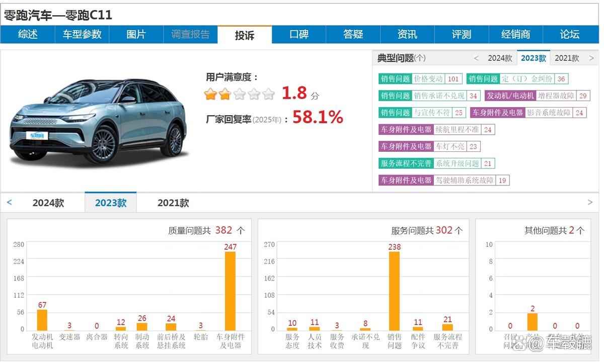
Task: Open the 价格变动 101 issue tag
Action: [420, 79]
